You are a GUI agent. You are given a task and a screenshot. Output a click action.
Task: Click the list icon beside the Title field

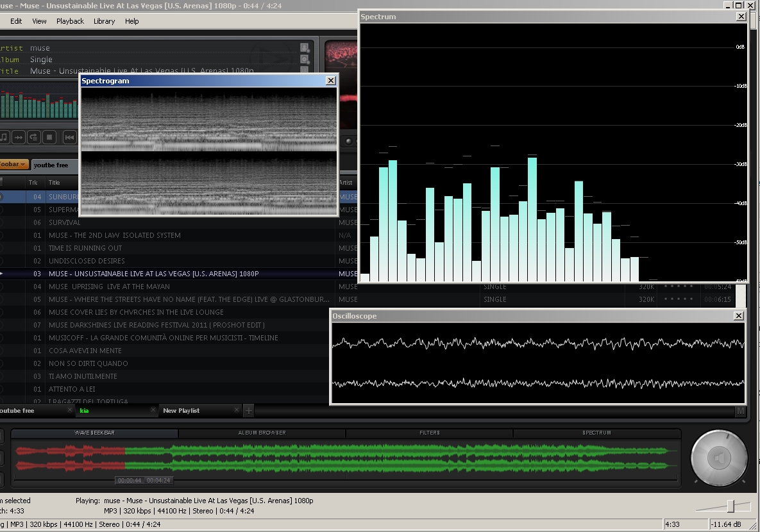coord(305,70)
